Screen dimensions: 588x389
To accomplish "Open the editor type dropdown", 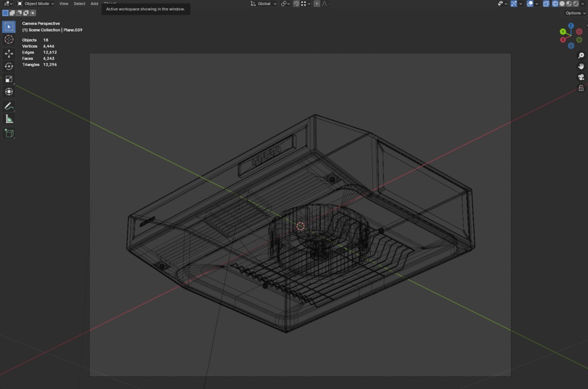I will click(8, 4).
